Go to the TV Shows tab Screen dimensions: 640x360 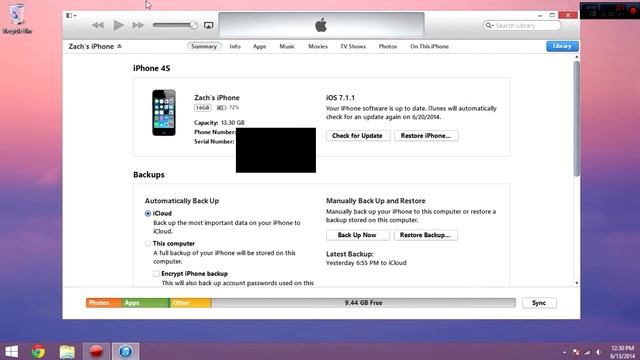353,47
